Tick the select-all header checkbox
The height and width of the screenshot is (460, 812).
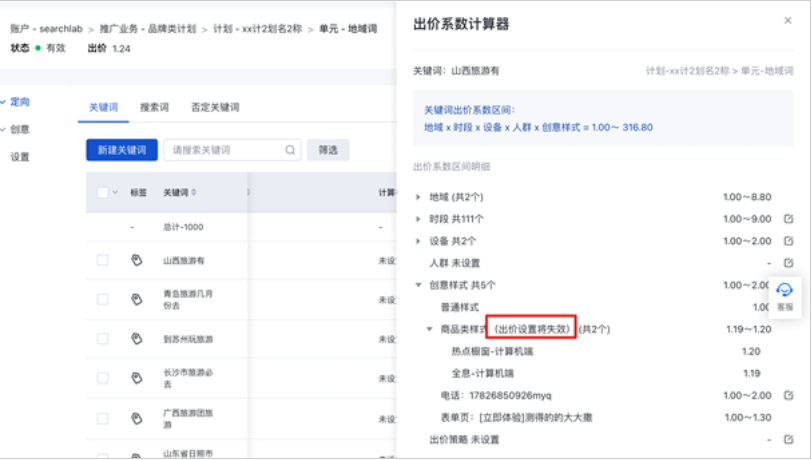pos(103,193)
